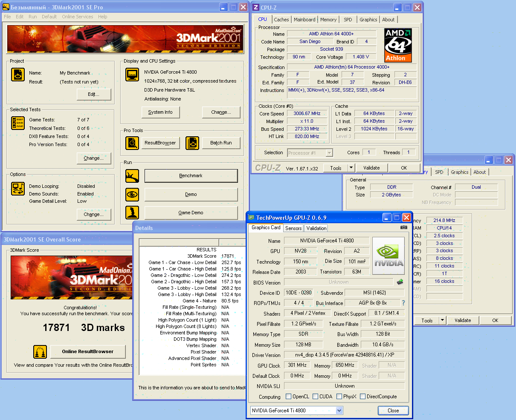Click the Bus Interface question mark icon
The height and width of the screenshot is (420, 516).
pos(403,303)
